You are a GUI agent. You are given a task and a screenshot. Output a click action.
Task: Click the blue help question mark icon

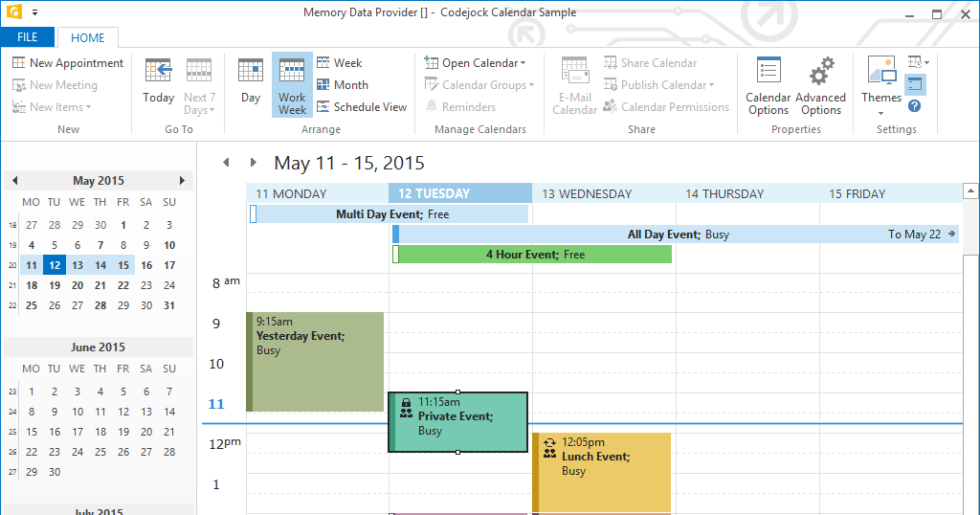tap(915, 106)
